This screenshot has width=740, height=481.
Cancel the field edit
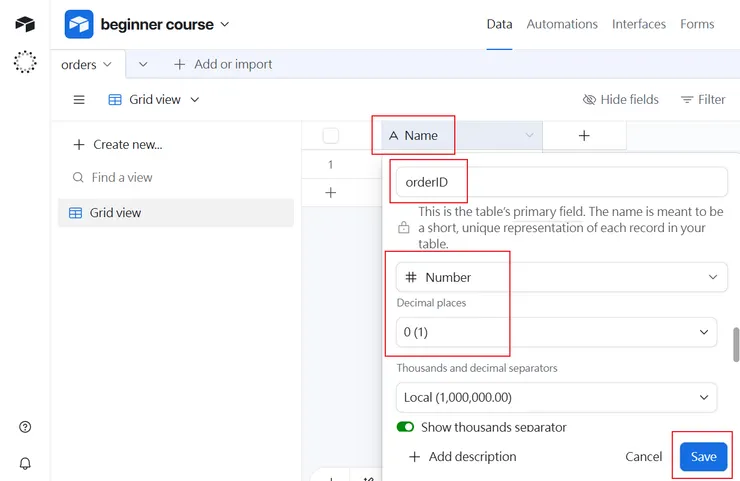[x=644, y=456]
